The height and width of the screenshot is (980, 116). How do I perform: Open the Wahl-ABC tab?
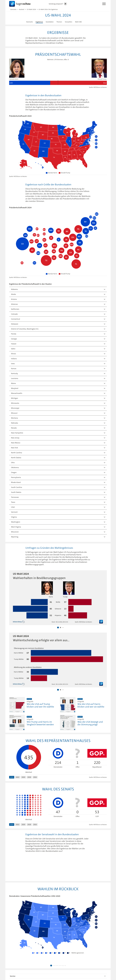click(78, 22)
